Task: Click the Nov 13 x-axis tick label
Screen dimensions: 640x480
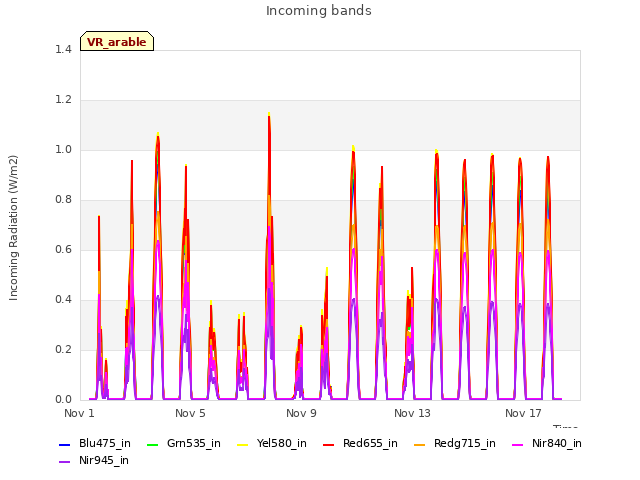Action: pyautogui.click(x=412, y=413)
